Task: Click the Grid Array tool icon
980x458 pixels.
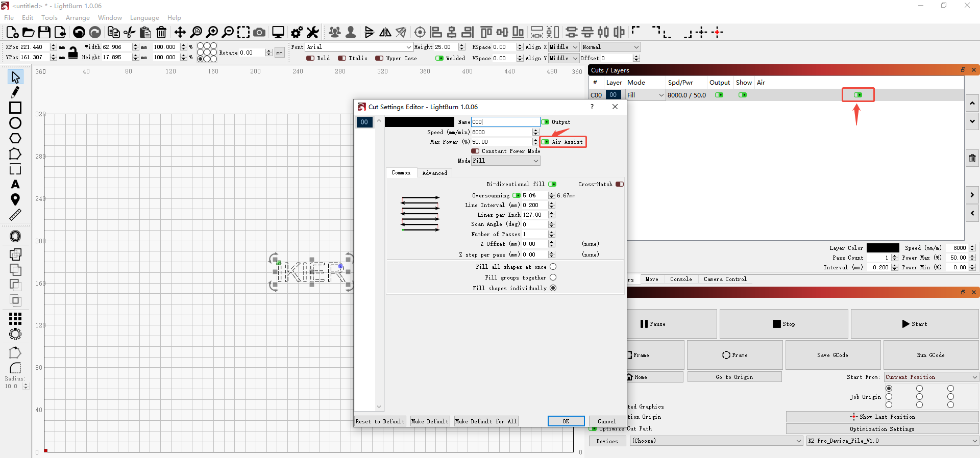Action: tap(15, 319)
